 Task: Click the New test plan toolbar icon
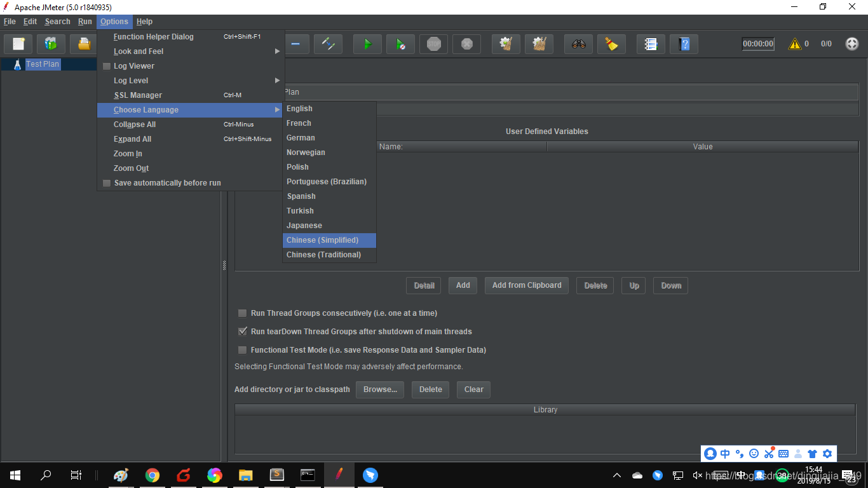(18, 44)
